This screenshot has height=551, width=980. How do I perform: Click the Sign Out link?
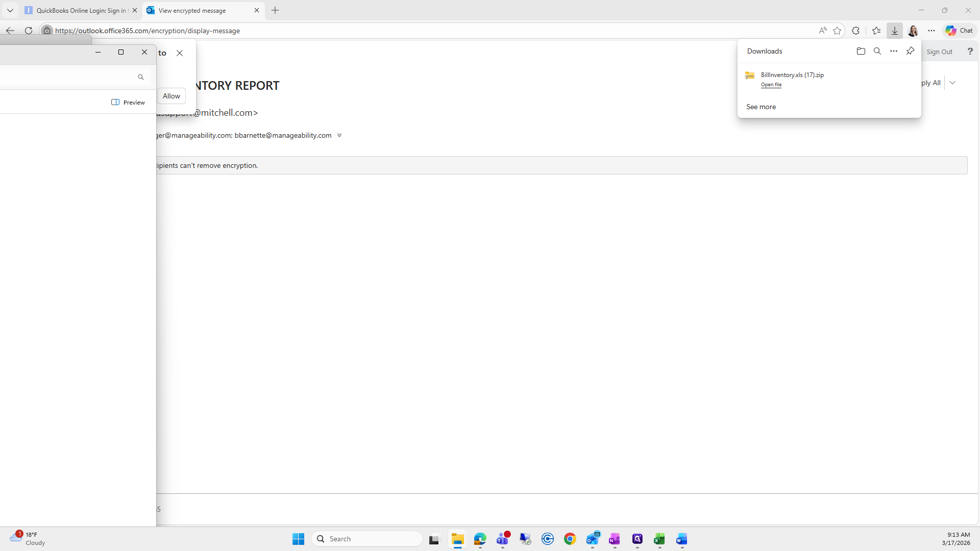point(939,52)
